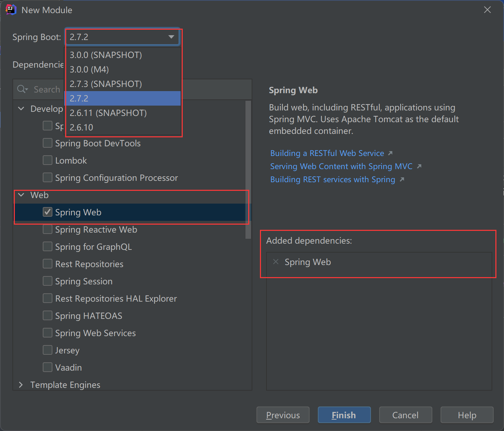
Task: Enable Spring for GraphQL checkbox
Action: [x=48, y=246]
